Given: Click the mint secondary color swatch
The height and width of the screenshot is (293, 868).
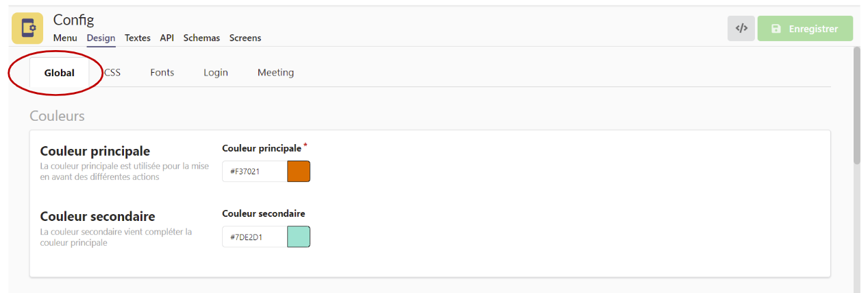Looking at the screenshot, I should click(x=299, y=237).
